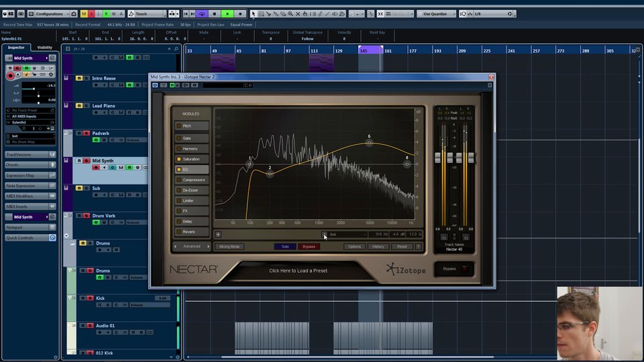The height and width of the screenshot is (362, 644).
Task: Select the Range Selection tool
Action: 261,13
